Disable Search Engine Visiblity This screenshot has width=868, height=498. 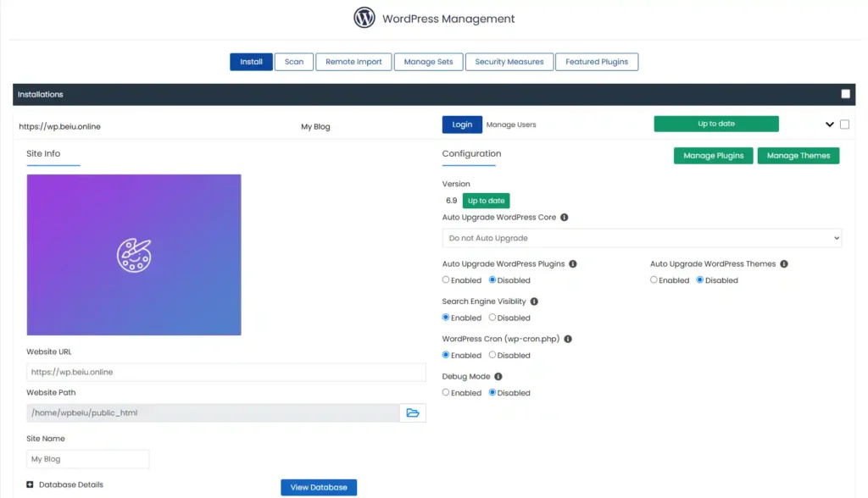492,318
